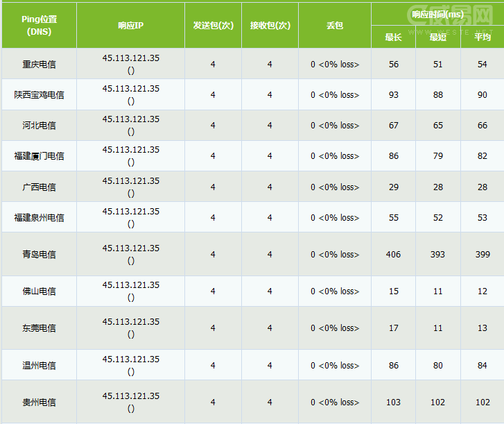Select the 接收包(次) column header
Viewport: 504px width, 424px height.
pyautogui.click(x=270, y=26)
